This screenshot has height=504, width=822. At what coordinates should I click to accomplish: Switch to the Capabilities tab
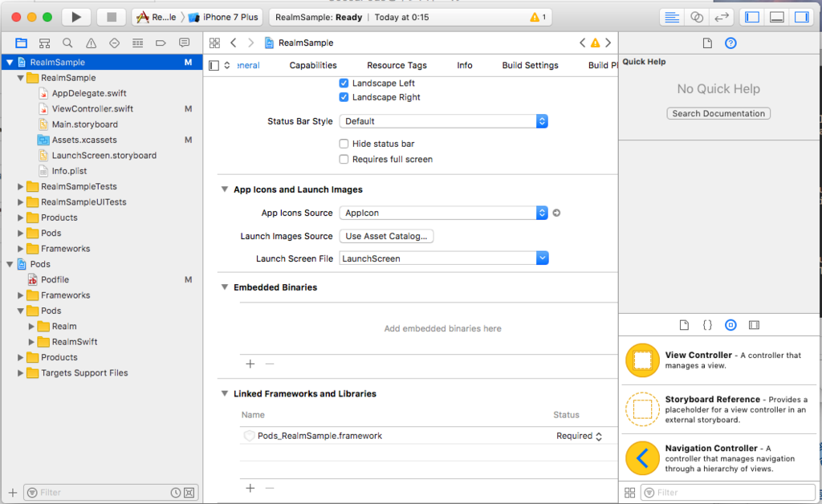313,66
